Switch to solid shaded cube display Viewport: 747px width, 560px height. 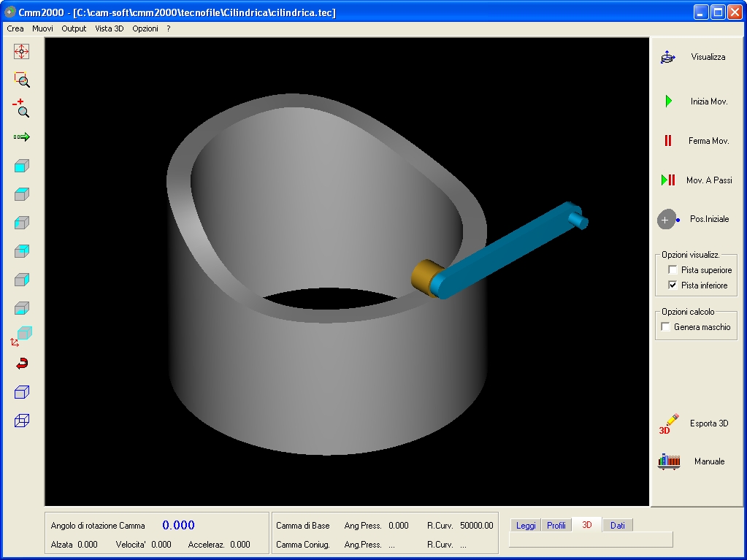tap(21, 392)
